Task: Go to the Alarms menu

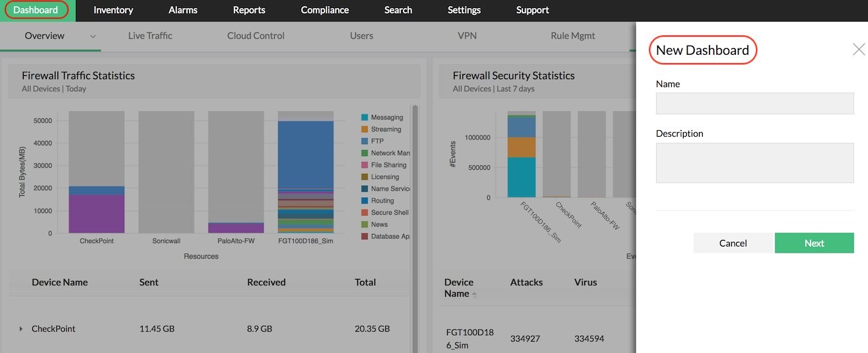Action: pyautogui.click(x=183, y=10)
